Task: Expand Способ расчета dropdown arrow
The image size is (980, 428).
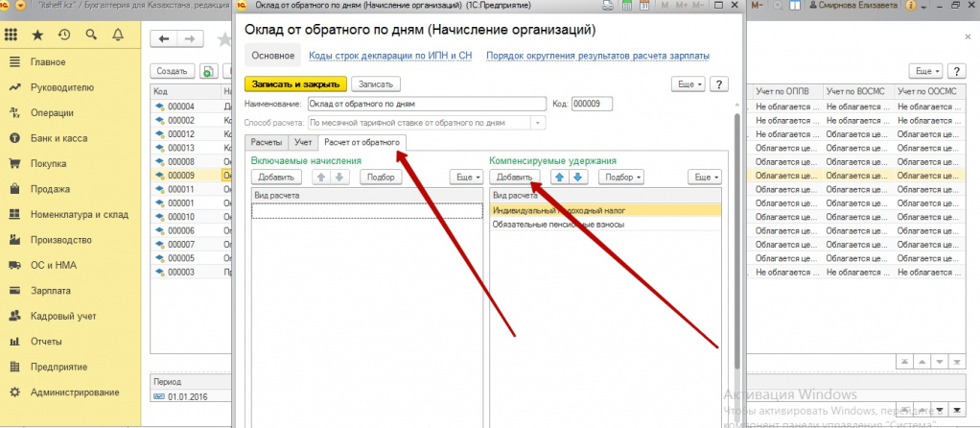Action: pyautogui.click(x=538, y=123)
